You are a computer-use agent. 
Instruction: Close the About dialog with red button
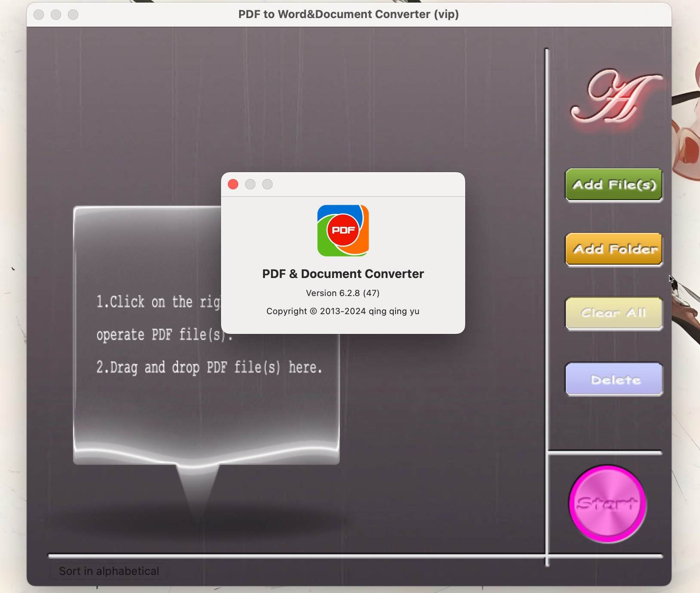(233, 184)
